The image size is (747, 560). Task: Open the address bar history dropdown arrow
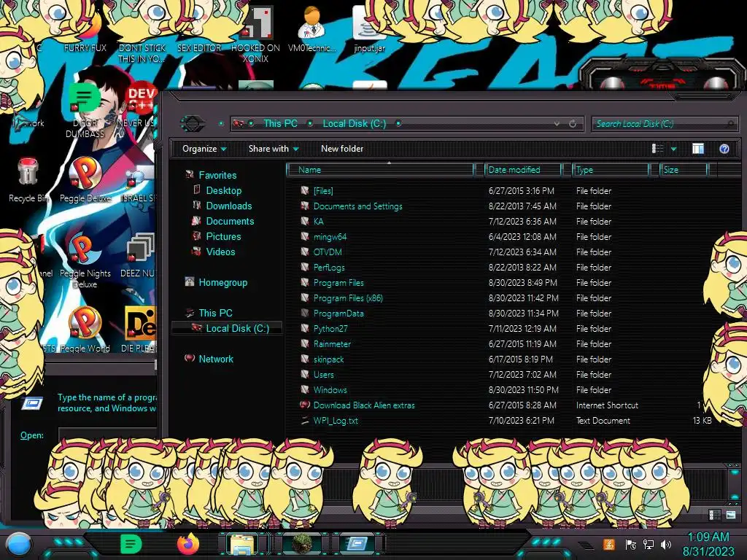[x=557, y=124]
